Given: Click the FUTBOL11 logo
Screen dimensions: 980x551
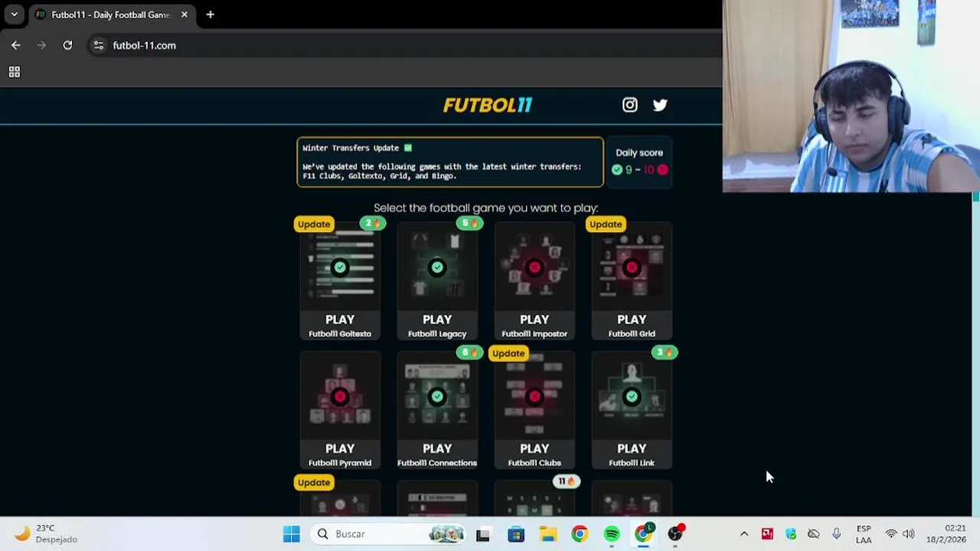Looking at the screenshot, I should tap(488, 105).
